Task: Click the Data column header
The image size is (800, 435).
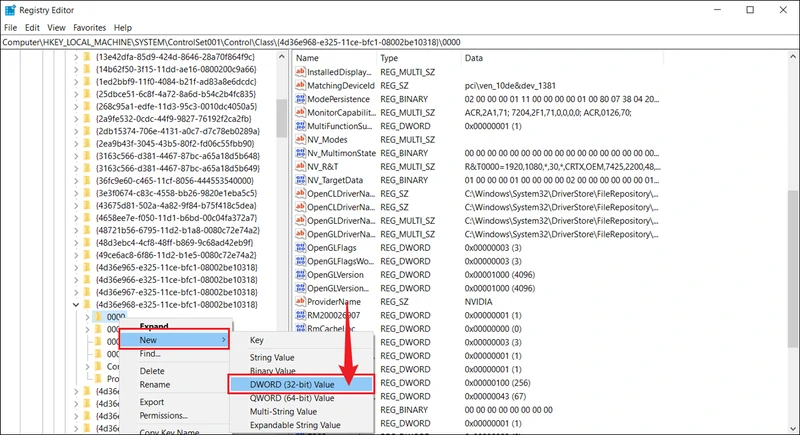Action: pyautogui.click(x=600, y=58)
